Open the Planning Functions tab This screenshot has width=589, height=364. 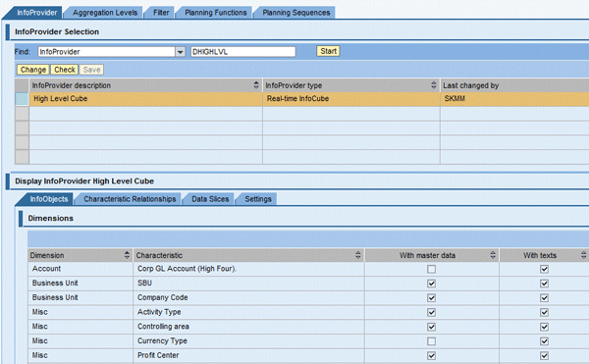point(216,13)
